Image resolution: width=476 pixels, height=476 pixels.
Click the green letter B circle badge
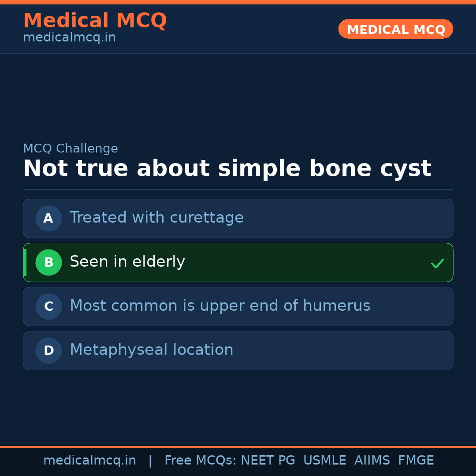click(48, 262)
